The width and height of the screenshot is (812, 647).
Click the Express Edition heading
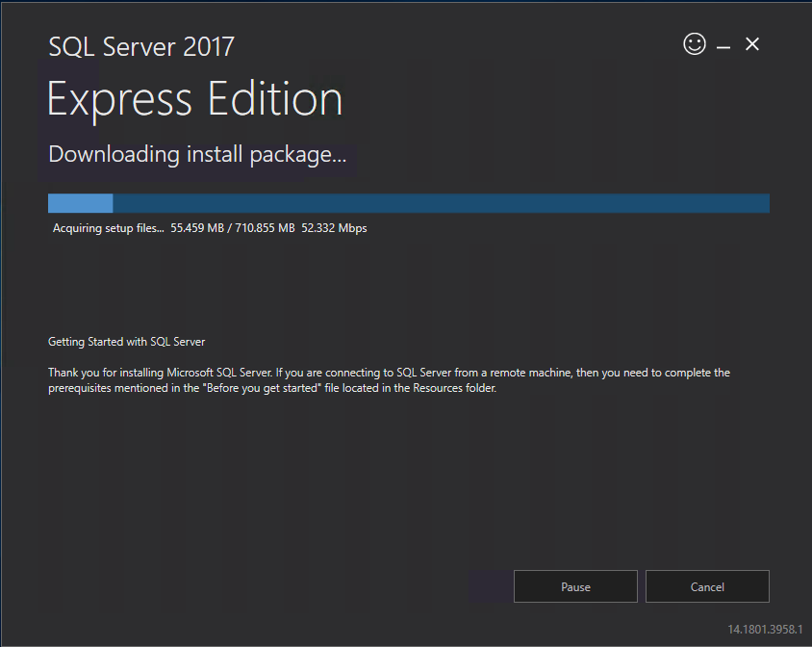point(194,99)
